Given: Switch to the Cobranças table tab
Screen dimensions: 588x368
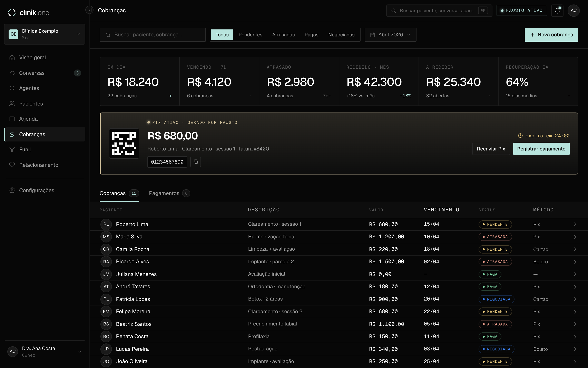Looking at the screenshot, I should point(119,193).
